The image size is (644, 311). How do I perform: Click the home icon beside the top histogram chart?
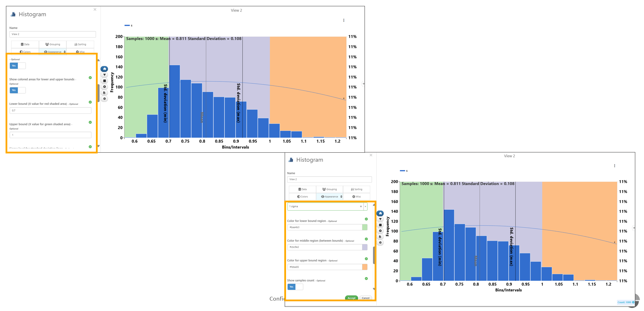tap(104, 69)
